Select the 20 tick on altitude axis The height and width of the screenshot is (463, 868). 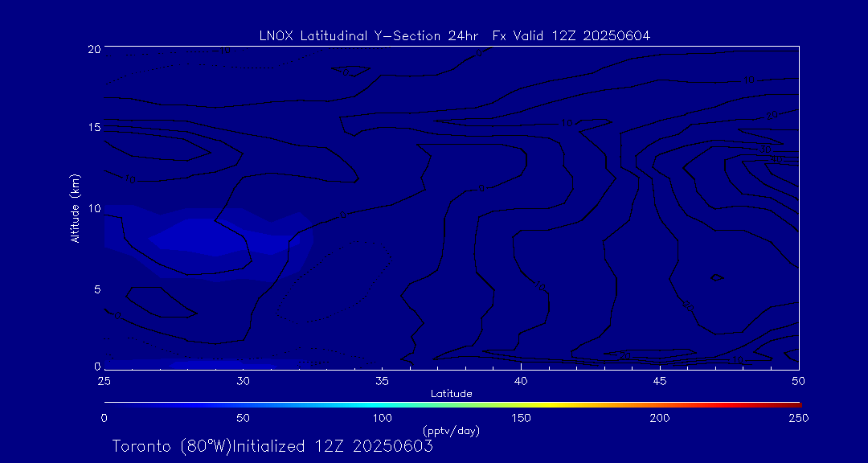[x=93, y=49]
